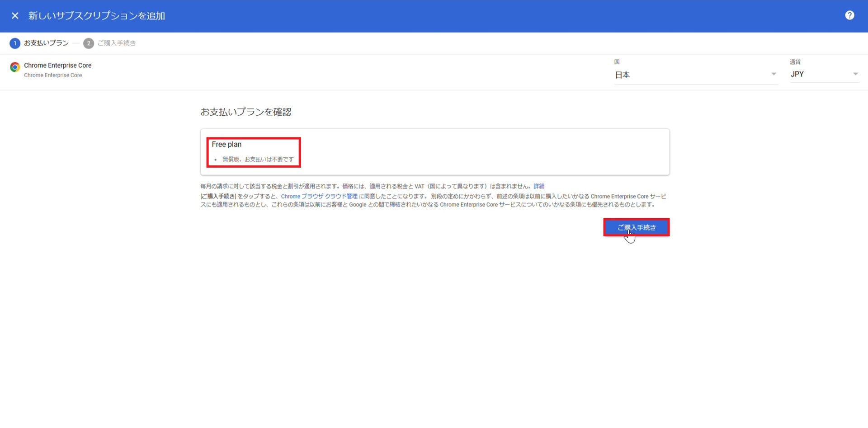Open the country dropdown showing 日本
The height and width of the screenshot is (428, 868).
click(x=691, y=75)
